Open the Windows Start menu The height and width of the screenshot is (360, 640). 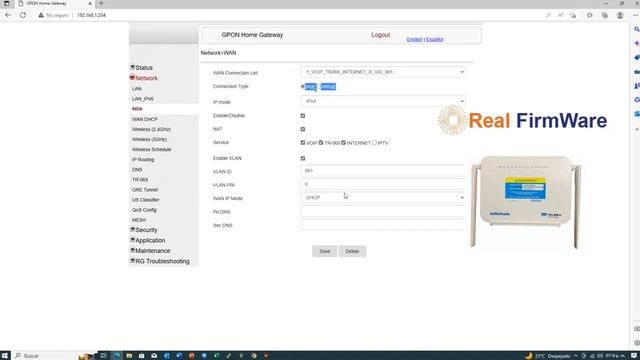pos(5,356)
